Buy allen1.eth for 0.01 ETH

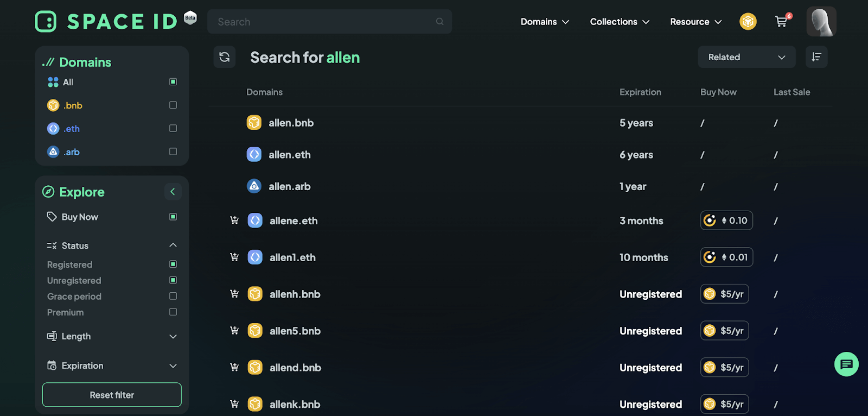[x=726, y=257]
